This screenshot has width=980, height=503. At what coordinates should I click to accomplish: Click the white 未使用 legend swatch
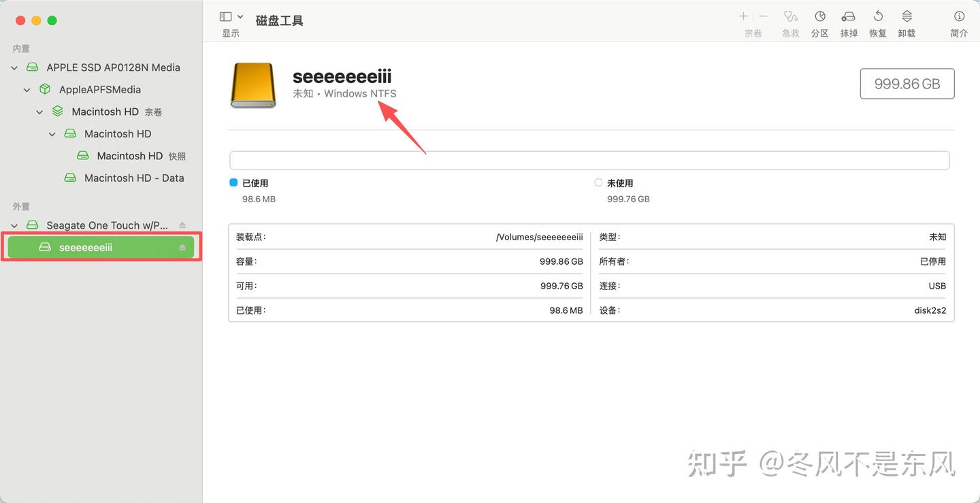tap(598, 182)
